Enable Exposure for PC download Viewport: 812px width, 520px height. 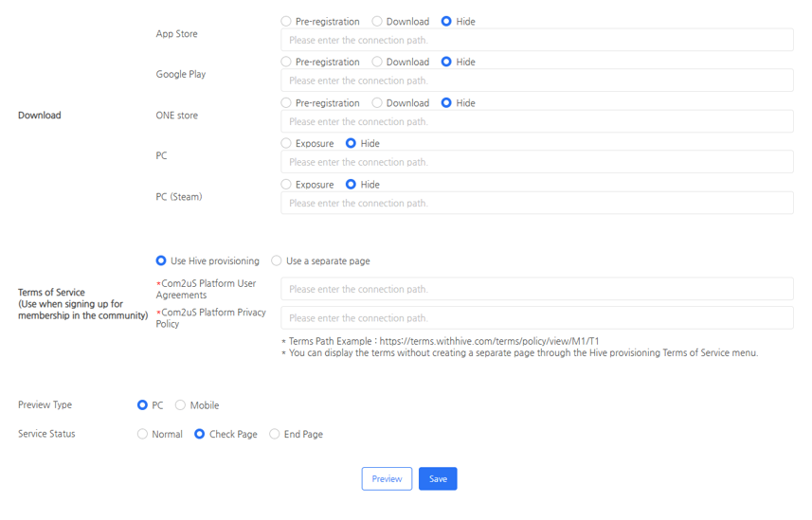coord(286,143)
